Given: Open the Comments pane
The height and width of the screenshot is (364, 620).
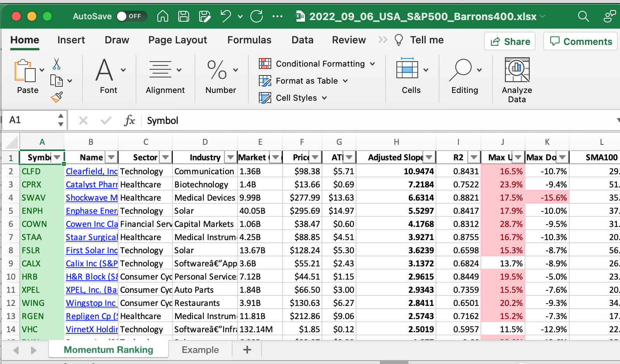Looking at the screenshot, I should click(x=581, y=41).
